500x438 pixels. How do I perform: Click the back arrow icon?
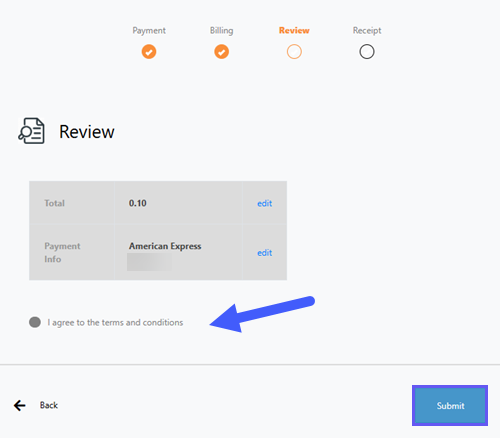coord(20,405)
